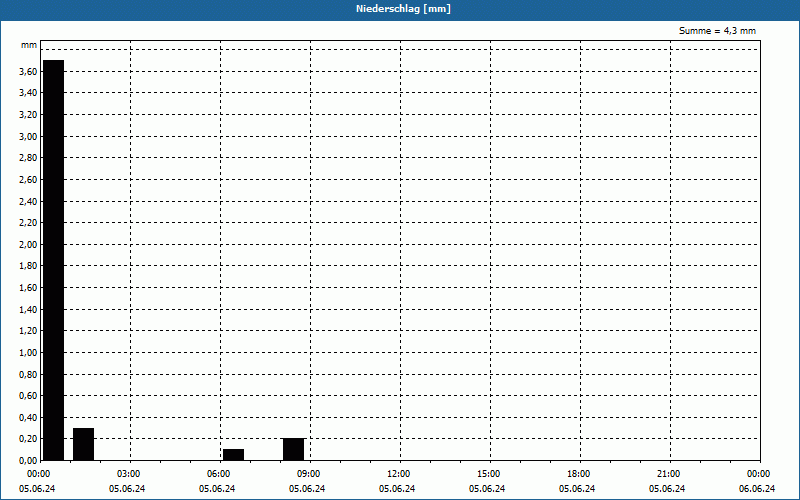The height and width of the screenshot is (500, 800).
Task: Click the 3,20 y-axis label
Action: [28, 115]
